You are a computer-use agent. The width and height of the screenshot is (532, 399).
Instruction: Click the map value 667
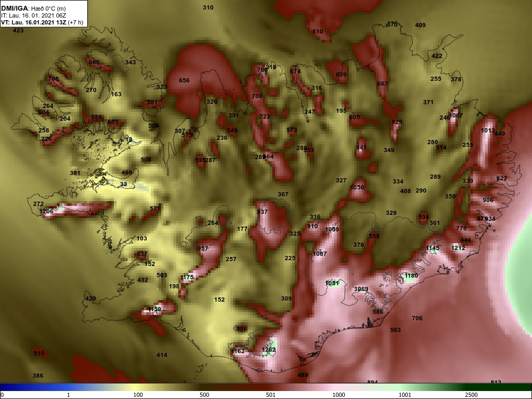tap(383, 84)
